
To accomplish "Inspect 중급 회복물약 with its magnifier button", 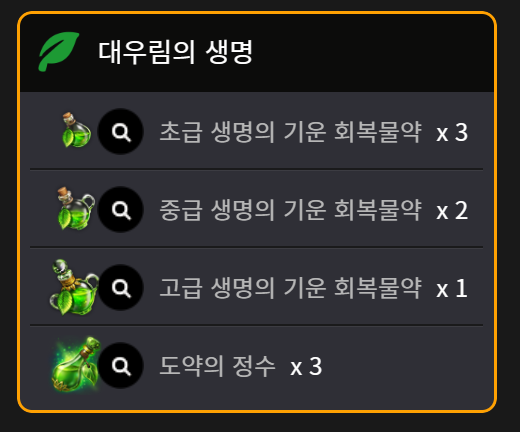I will tap(121, 209).
